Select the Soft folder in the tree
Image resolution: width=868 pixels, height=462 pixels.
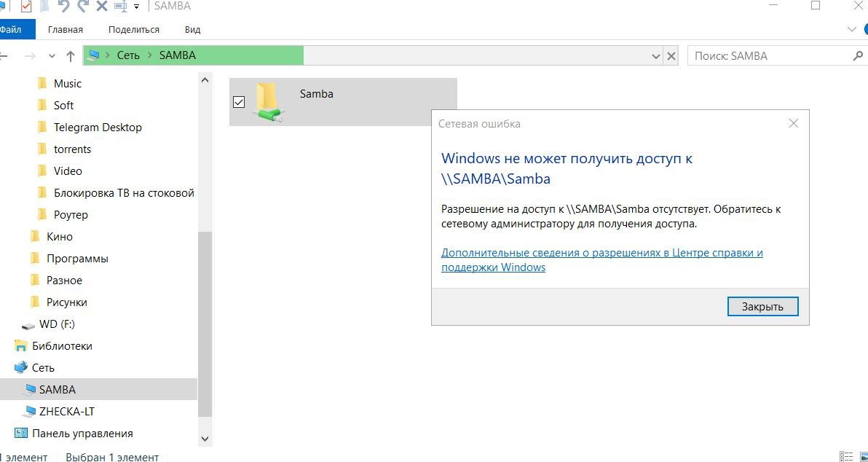click(63, 105)
